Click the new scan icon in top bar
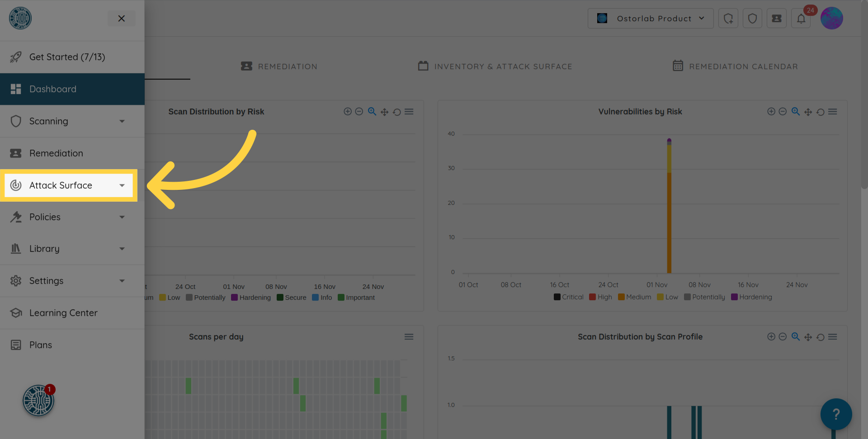 point(728,19)
